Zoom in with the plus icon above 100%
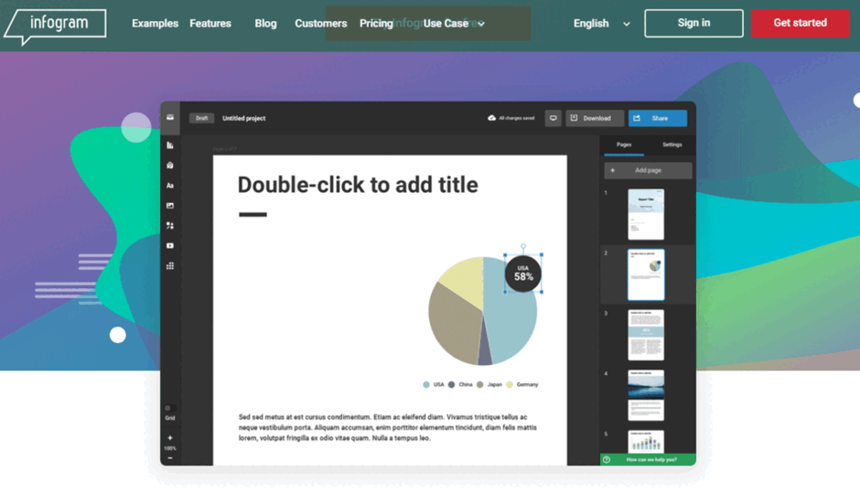The height and width of the screenshot is (504, 860). 170,438
